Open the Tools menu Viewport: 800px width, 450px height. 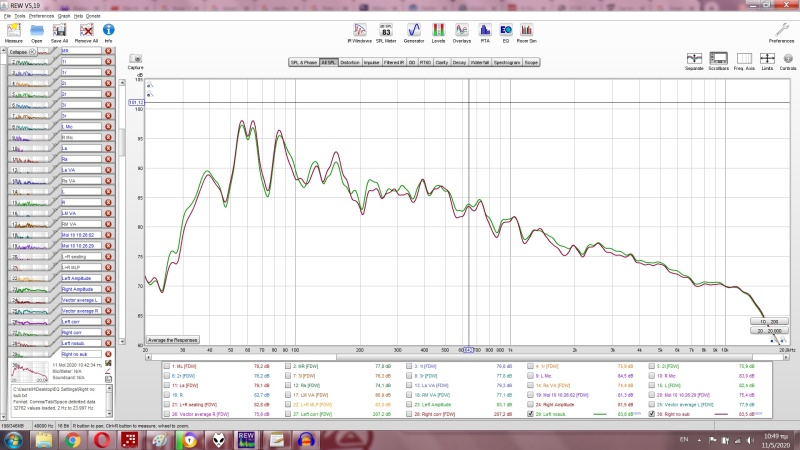pos(17,17)
